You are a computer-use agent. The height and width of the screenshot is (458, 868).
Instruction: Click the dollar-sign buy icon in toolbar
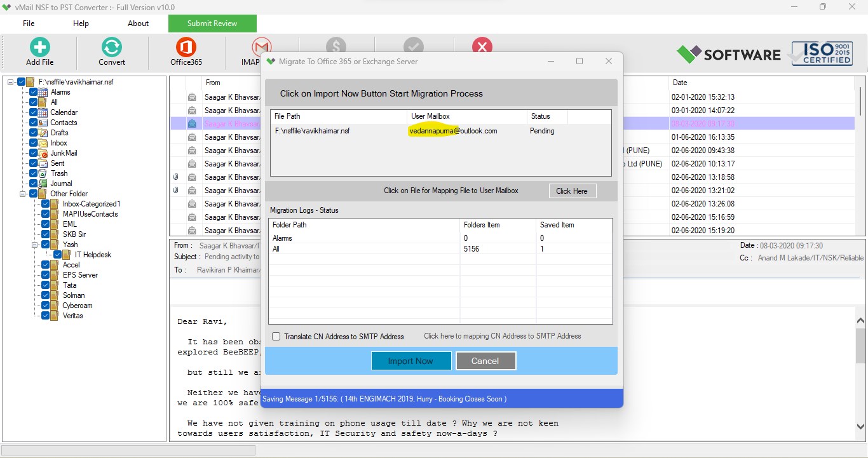tap(336, 46)
